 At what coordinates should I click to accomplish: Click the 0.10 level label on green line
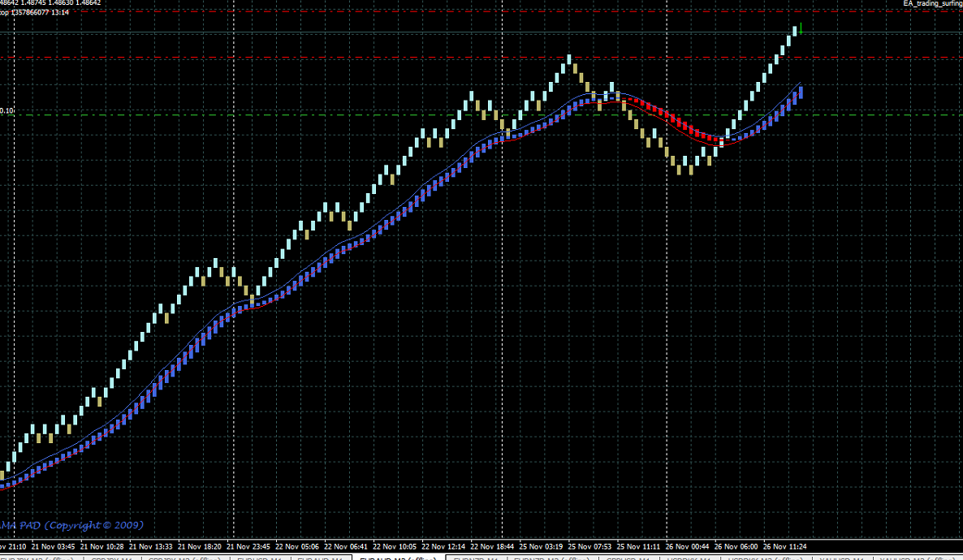click(6, 110)
